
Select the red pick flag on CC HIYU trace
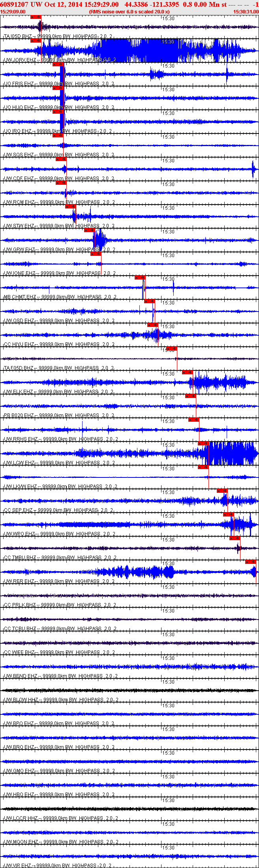click(152, 325)
